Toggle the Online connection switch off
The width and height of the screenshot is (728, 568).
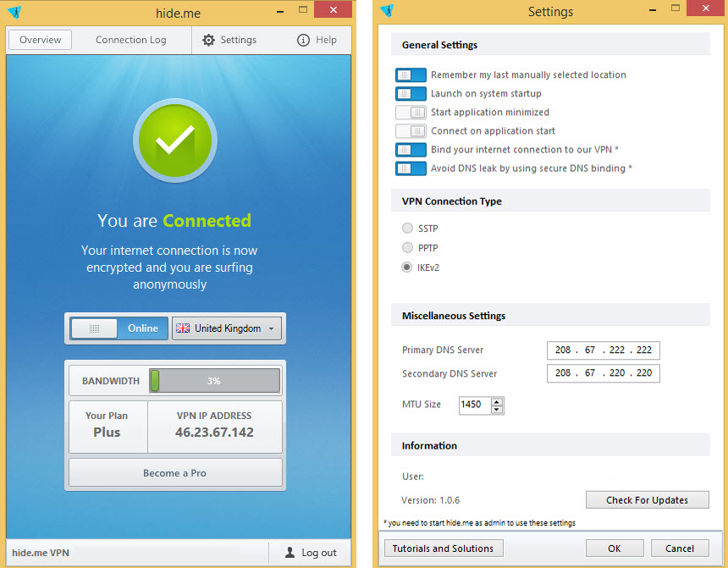[x=119, y=328]
